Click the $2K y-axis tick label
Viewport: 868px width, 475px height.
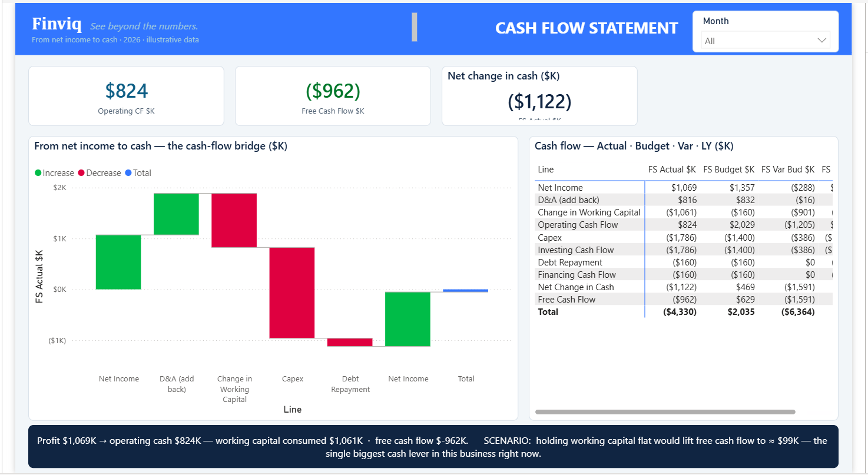(59, 187)
